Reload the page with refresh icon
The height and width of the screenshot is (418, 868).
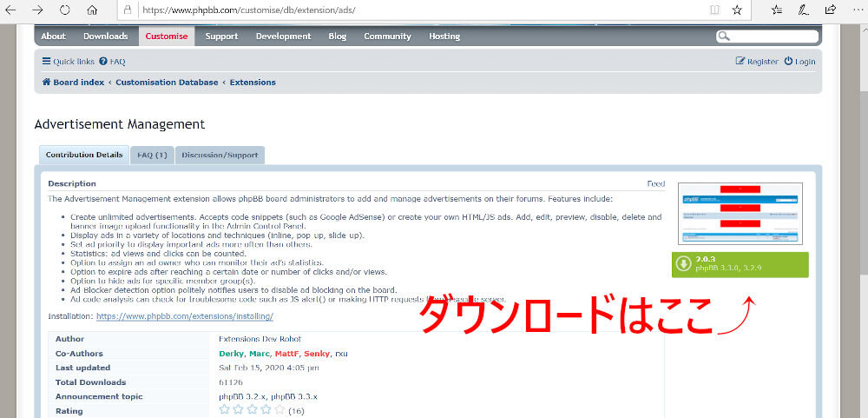pos(65,10)
